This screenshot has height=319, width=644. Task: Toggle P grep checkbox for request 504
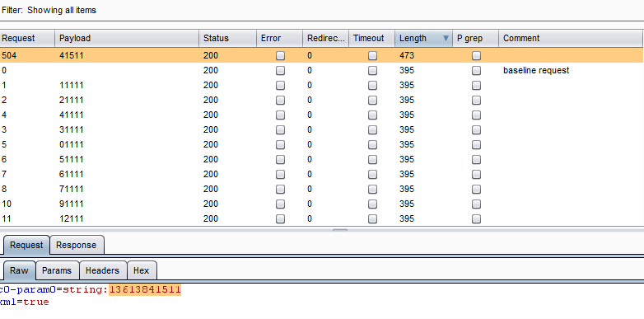(x=477, y=55)
